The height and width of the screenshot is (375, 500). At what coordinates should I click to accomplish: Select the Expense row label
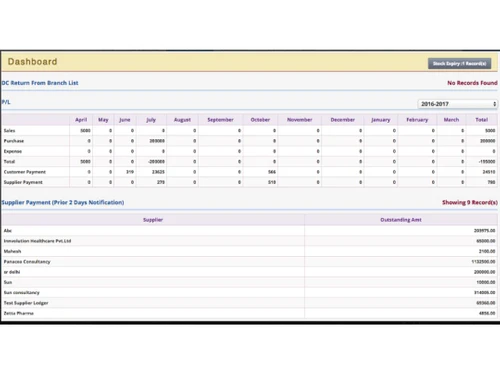pyautogui.click(x=13, y=151)
